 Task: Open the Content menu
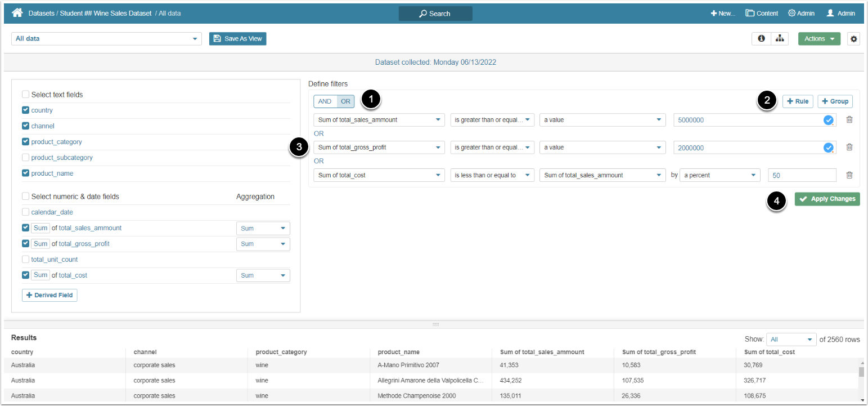[762, 14]
